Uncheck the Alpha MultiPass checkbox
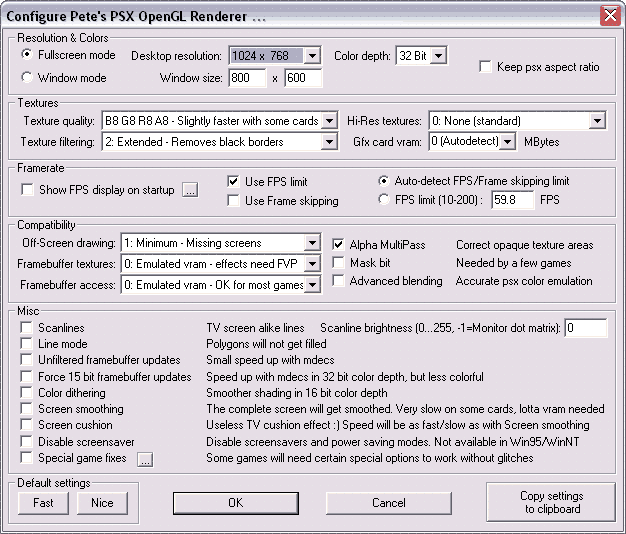Image resolution: width=626 pixels, height=534 pixels. [x=338, y=244]
